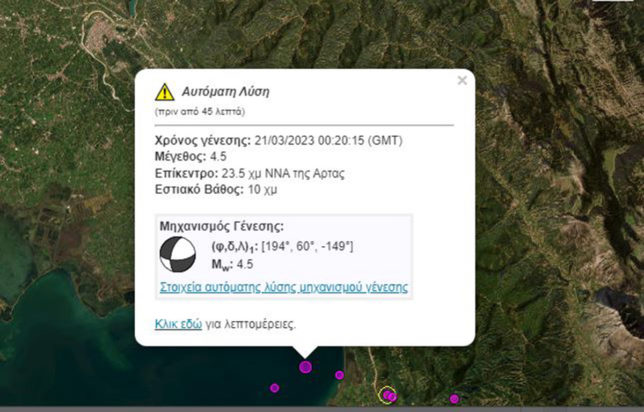Click the Mw 4.5 moment magnitude value
This screenshot has width=644, height=412.
pos(232,264)
